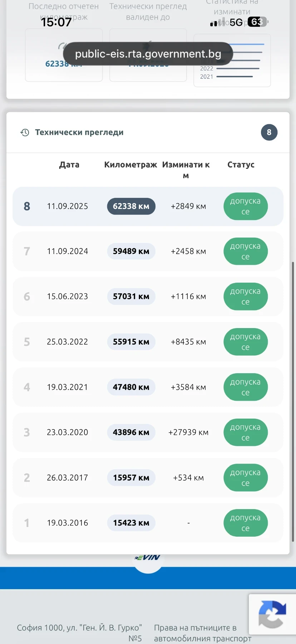Viewport: 296px width, 644px height.
Task: Tap the 5G network indicator
Action: pyautogui.click(x=236, y=22)
